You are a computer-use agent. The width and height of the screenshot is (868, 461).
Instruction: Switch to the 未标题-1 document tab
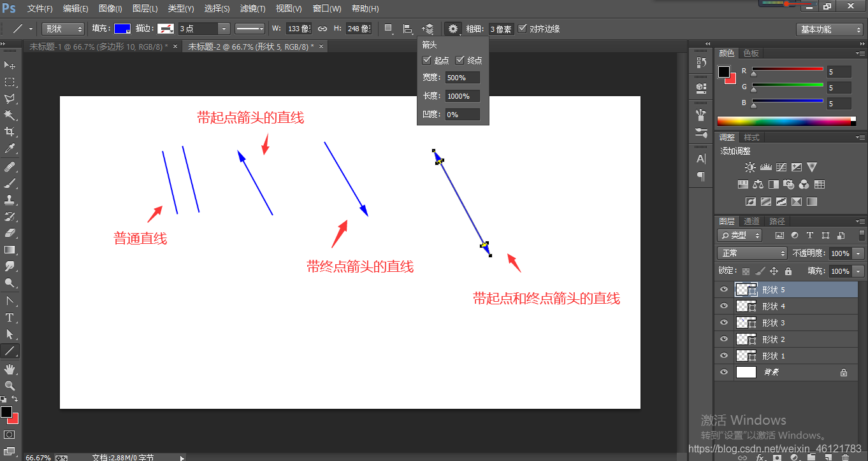98,46
